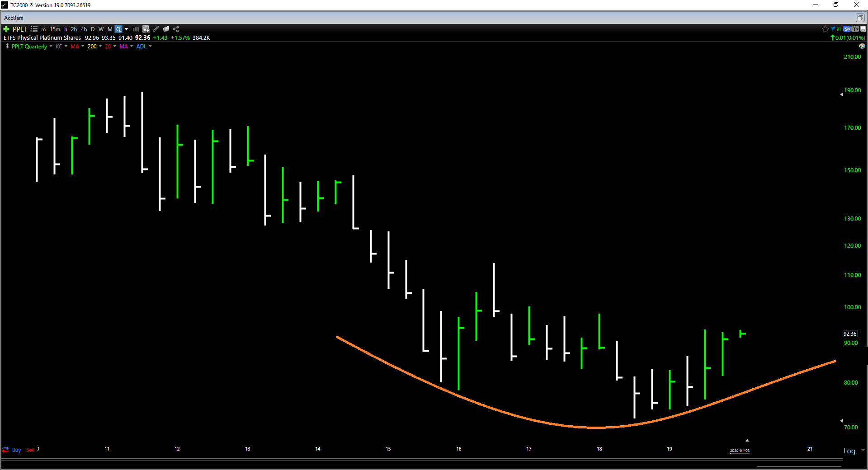Switch to the 2h timeframe
The width and height of the screenshot is (868, 470).
pyautogui.click(x=74, y=29)
